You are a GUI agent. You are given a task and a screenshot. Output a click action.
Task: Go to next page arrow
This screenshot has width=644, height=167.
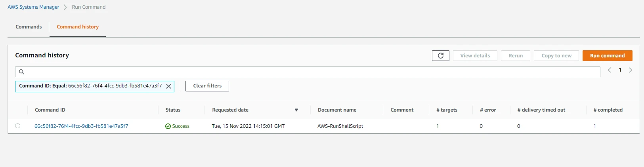click(x=631, y=70)
